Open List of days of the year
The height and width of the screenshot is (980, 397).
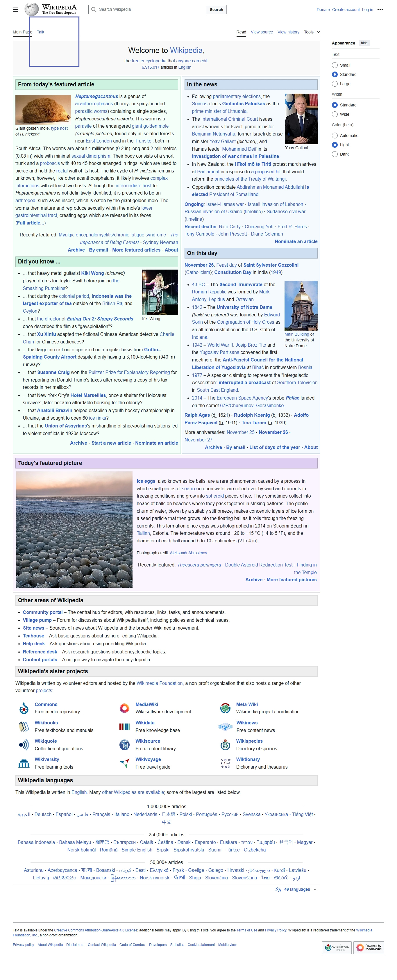click(x=275, y=447)
